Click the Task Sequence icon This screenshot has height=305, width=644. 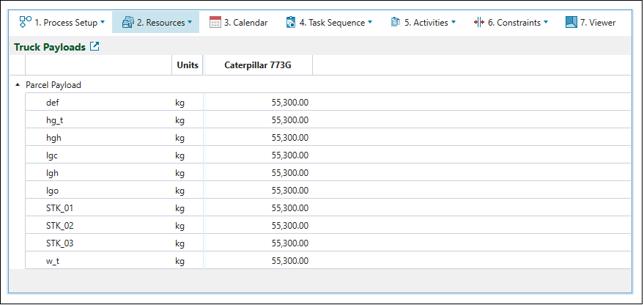[x=291, y=22]
